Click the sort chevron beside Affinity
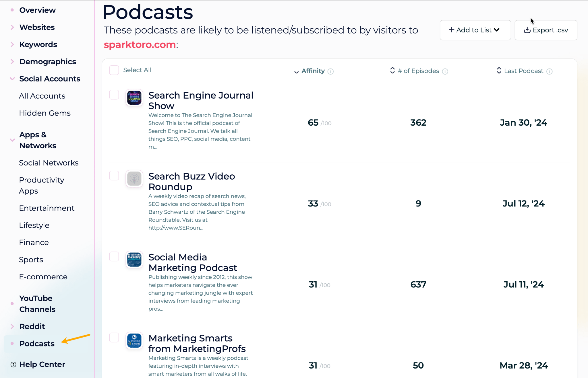Image resolution: width=588 pixels, height=378 pixels. tap(296, 72)
